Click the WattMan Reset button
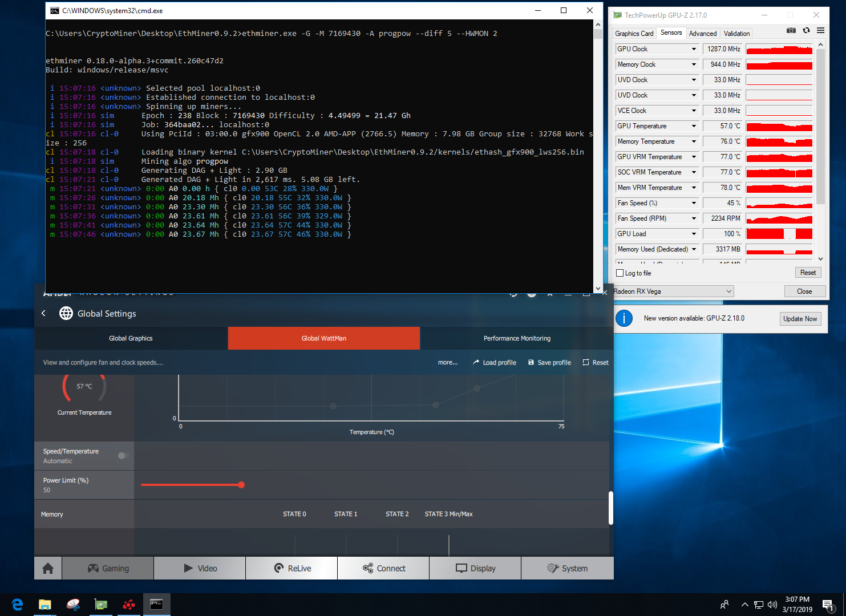This screenshot has height=616, width=846. [x=596, y=362]
